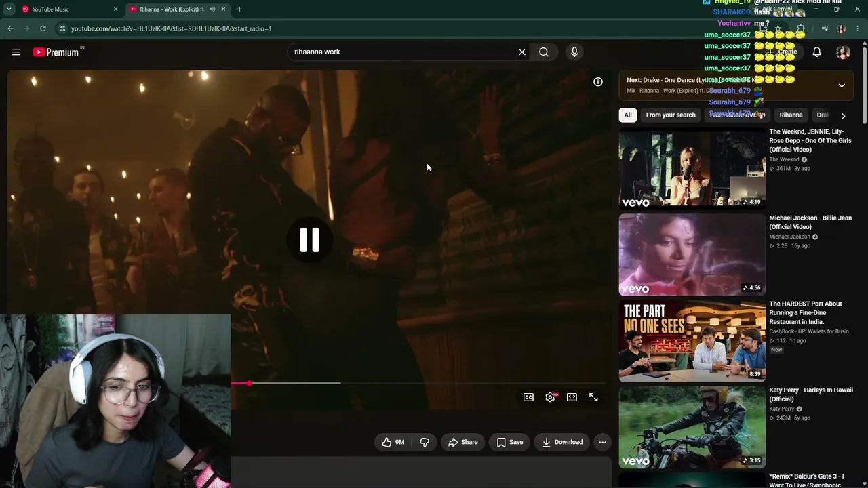
Task: Like the video with 9M likes
Action: coord(393,443)
